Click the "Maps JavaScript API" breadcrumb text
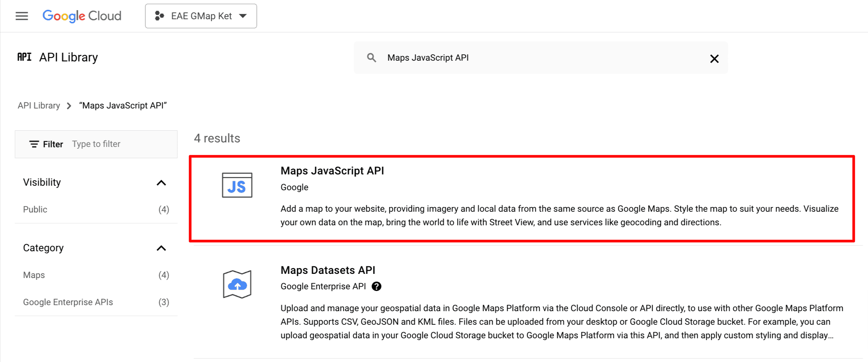Screen dimensions: 868x362 click(123, 105)
